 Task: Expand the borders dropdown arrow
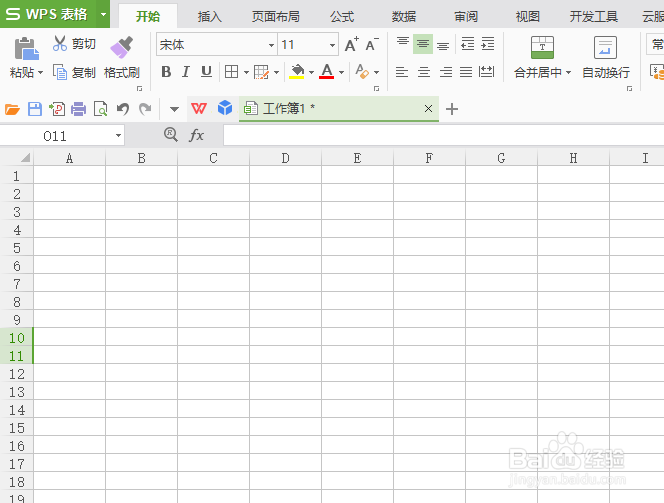tap(246, 73)
